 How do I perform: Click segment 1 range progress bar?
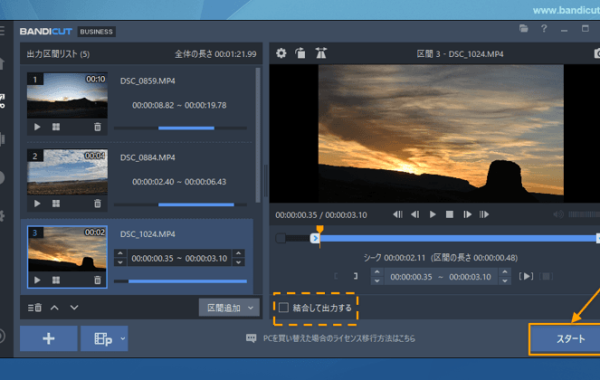coord(180,128)
